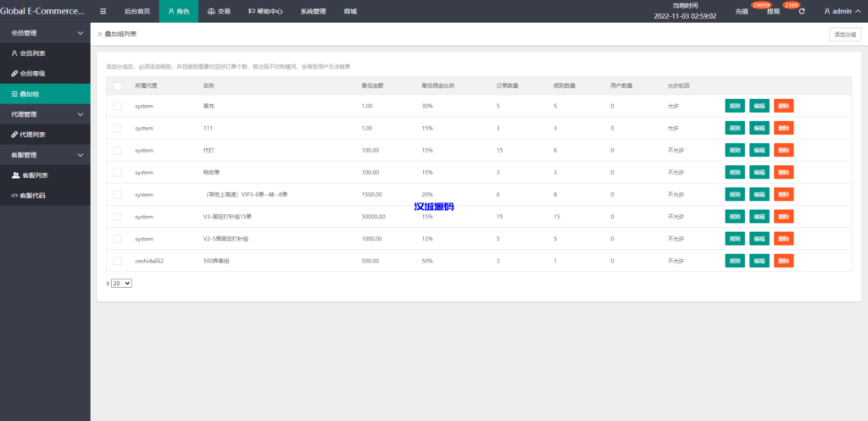The image size is (868, 421).
Task: Open 会员等级 via its link icon
Action: coord(14,74)
